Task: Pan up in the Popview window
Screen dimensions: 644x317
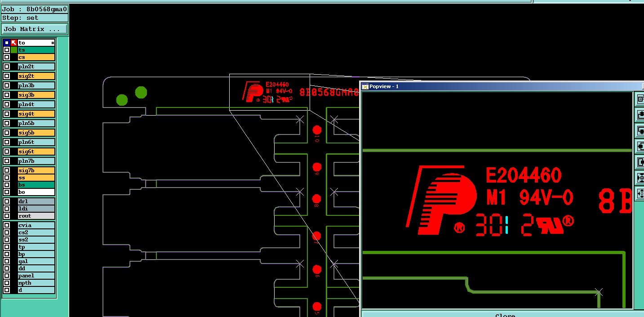Action: [640, 115]
